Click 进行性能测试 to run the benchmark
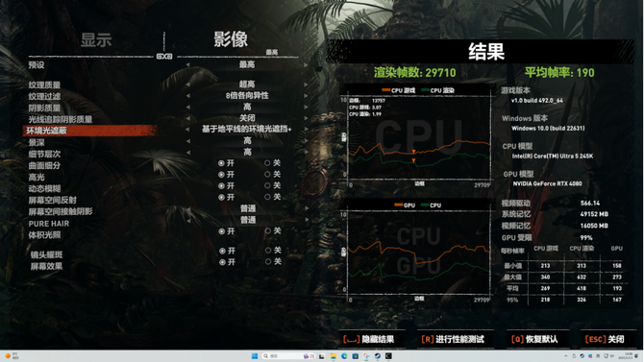 click(x=453, y=339)
